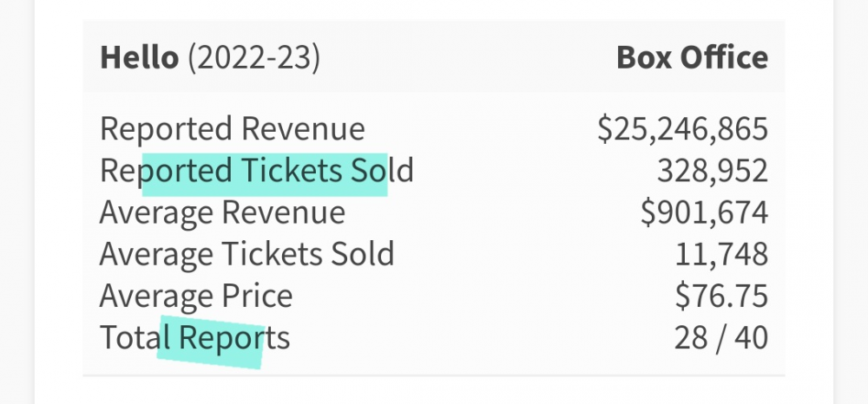Screen dimensions: 868x404
Task: Click the Average Revenue label
Action: pyautogui.click(x=222, y=212)
